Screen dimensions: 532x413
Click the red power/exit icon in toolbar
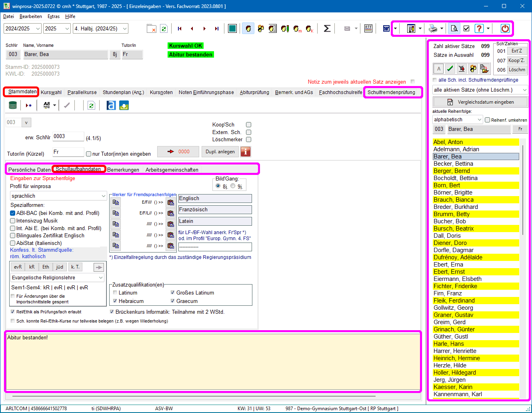pos(505,28)
